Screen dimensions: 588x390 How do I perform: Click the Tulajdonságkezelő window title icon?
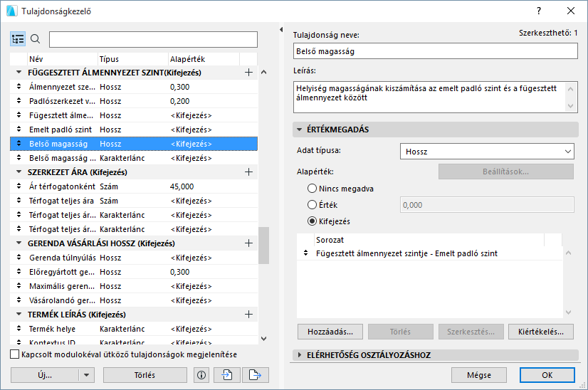point(12,11)
